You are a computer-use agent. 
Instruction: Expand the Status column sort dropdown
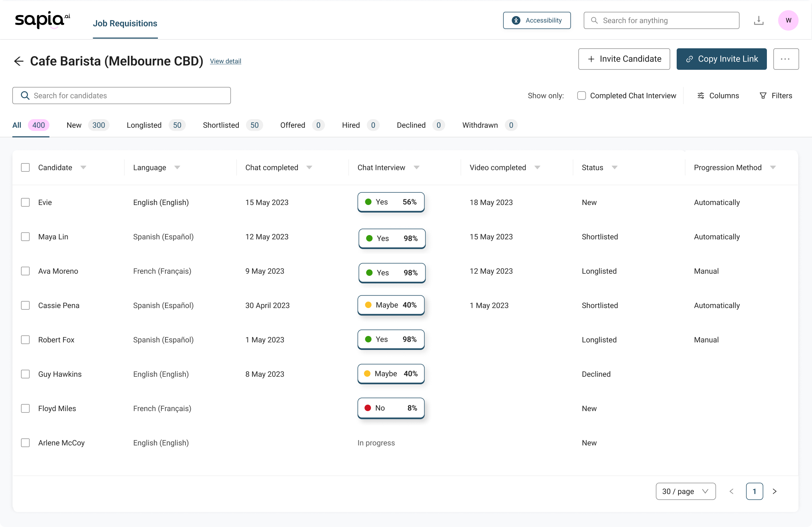click(614, 167)
